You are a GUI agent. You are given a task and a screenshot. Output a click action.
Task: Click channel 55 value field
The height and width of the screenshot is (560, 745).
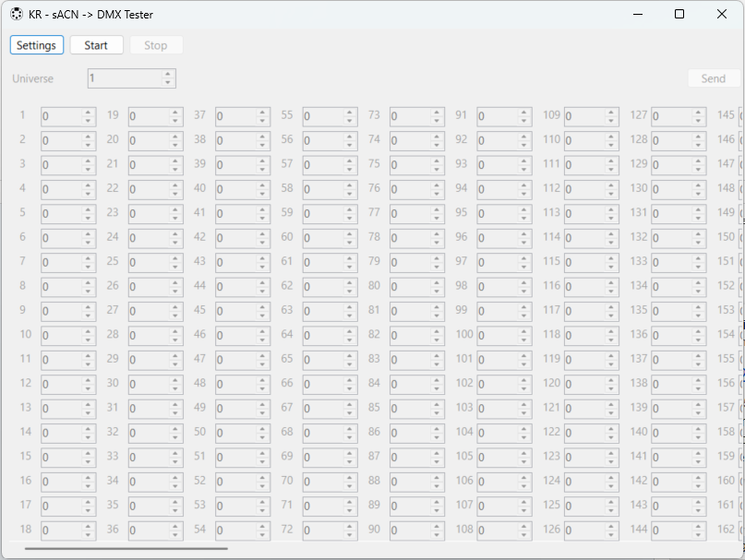tap(330, 116)
